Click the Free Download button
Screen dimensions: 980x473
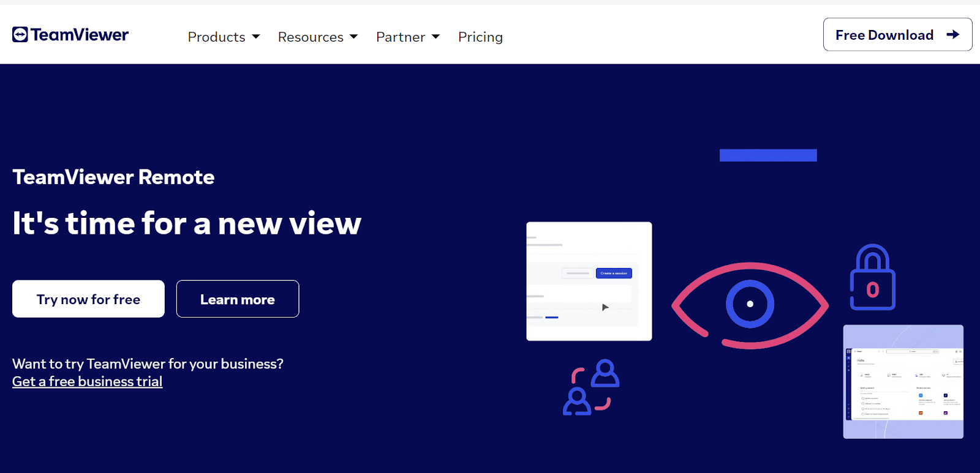point(897,35)
